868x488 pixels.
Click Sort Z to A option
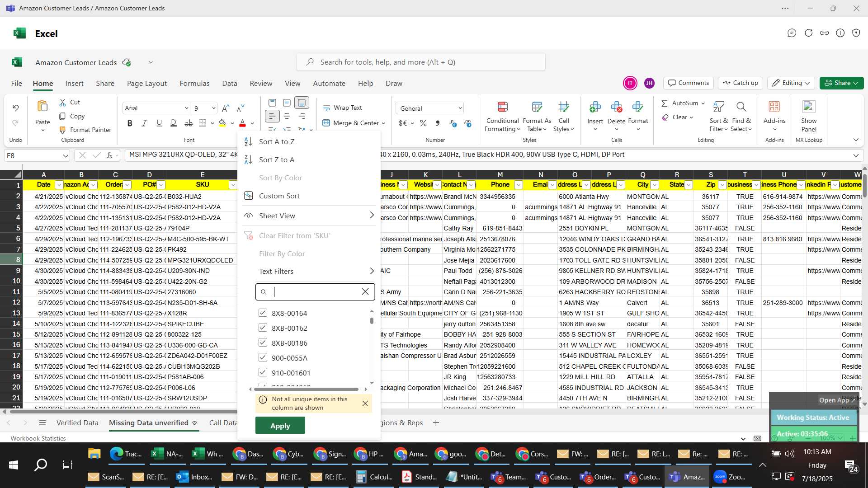click(277, 160)
